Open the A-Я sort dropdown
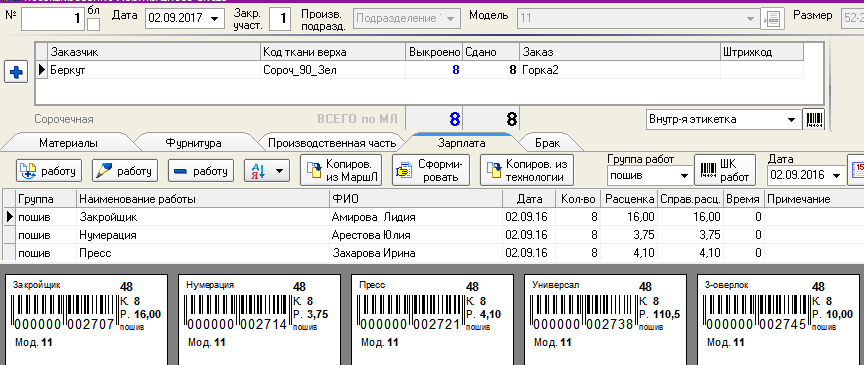This screenshot has height=365, width=865. pos(267,171)
